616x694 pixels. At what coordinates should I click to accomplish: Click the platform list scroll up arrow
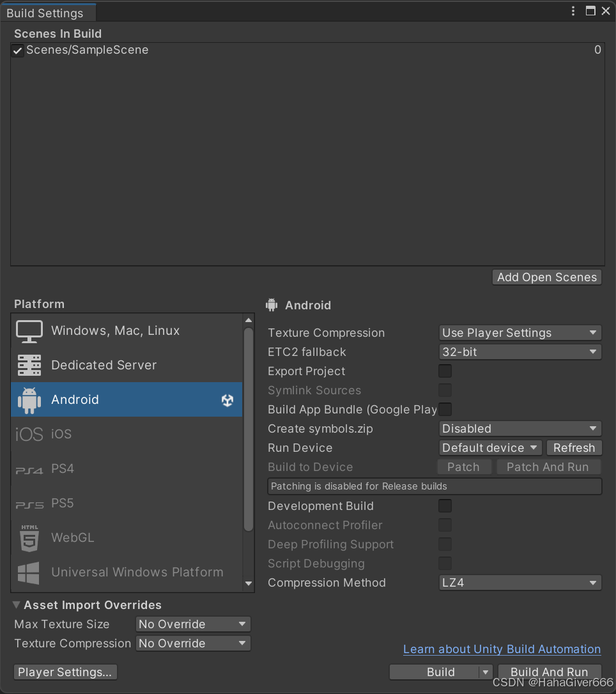tap(249, 320)
